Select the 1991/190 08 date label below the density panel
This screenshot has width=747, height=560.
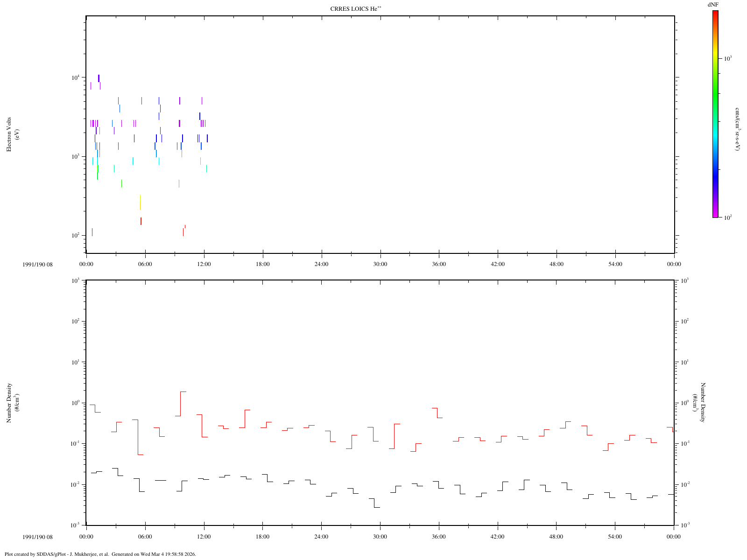coord(37,537)
